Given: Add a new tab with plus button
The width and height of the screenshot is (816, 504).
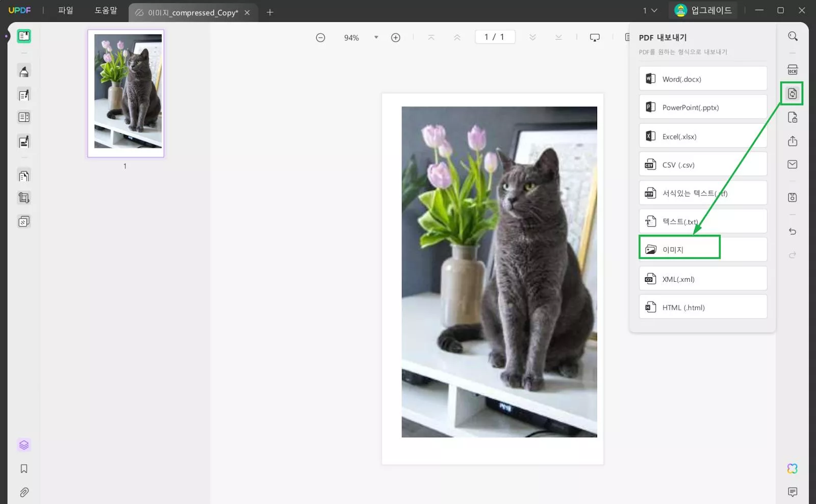Looking at the screenshot, I should click(x=270, y=12).
